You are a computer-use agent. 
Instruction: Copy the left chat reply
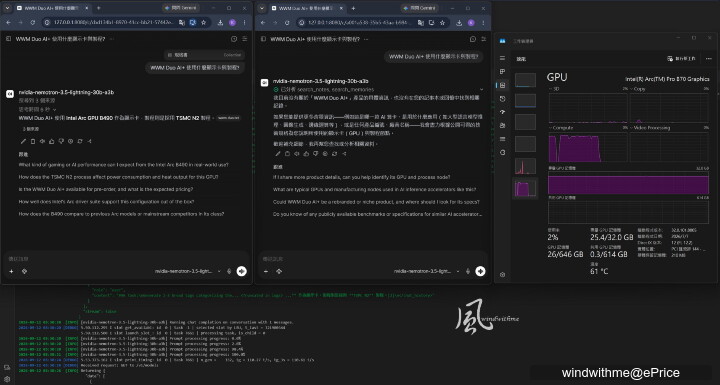33,142
